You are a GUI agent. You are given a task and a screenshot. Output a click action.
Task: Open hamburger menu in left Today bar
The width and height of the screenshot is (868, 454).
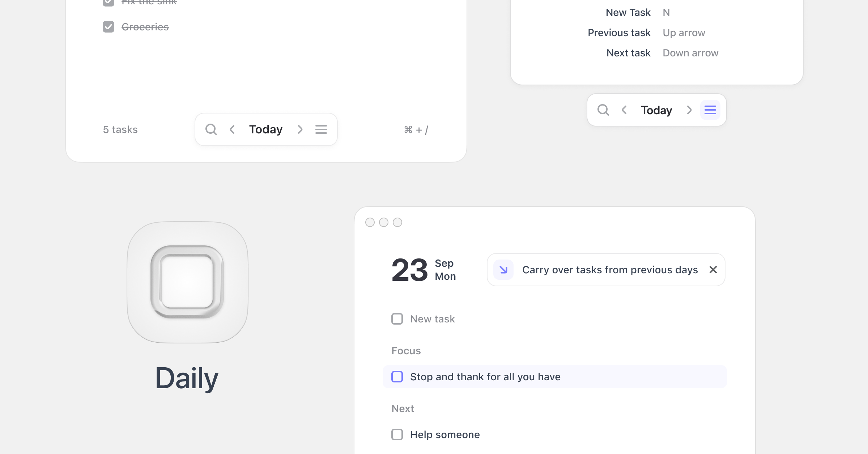321,129
